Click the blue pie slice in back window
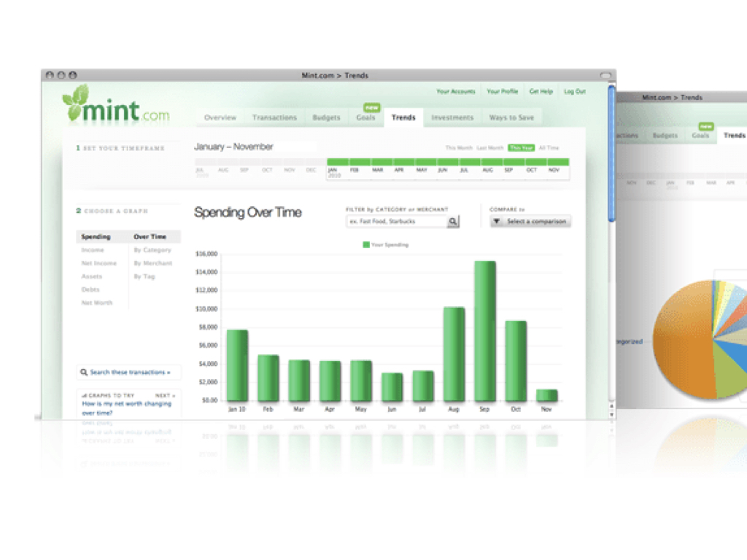747x560 pixels. (734, 354)
